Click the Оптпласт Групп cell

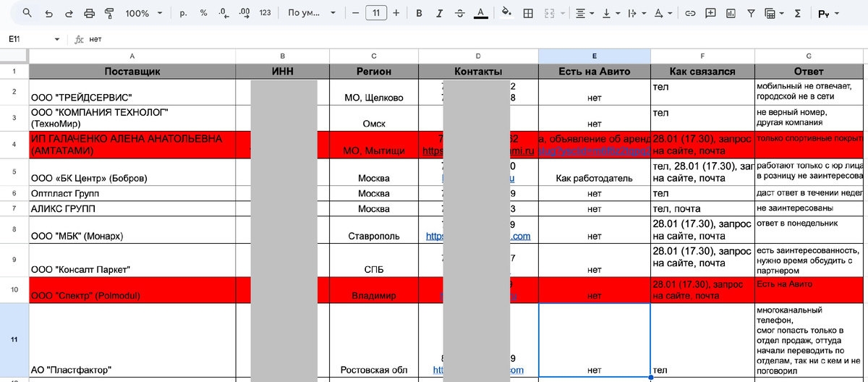point(132,194)
